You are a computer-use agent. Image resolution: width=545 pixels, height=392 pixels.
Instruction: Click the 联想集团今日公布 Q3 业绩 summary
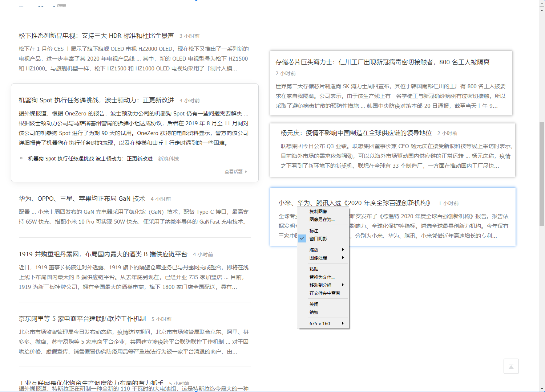(x=396, y=156)
